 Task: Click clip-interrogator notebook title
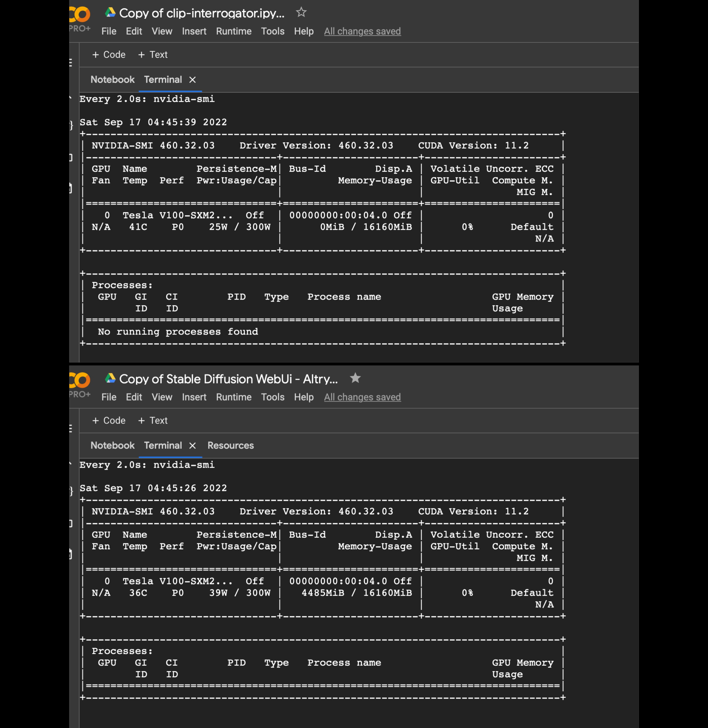point(202,13)
